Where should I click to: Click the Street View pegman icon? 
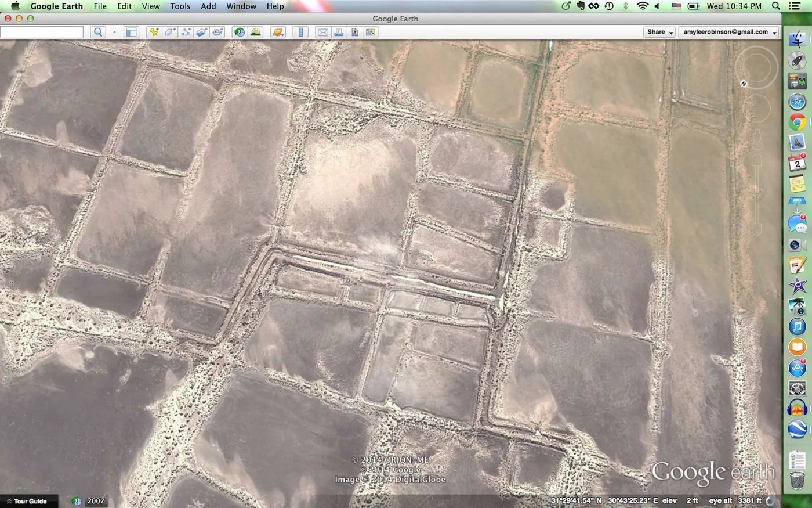pyautogui.click(x=756, y=139)
